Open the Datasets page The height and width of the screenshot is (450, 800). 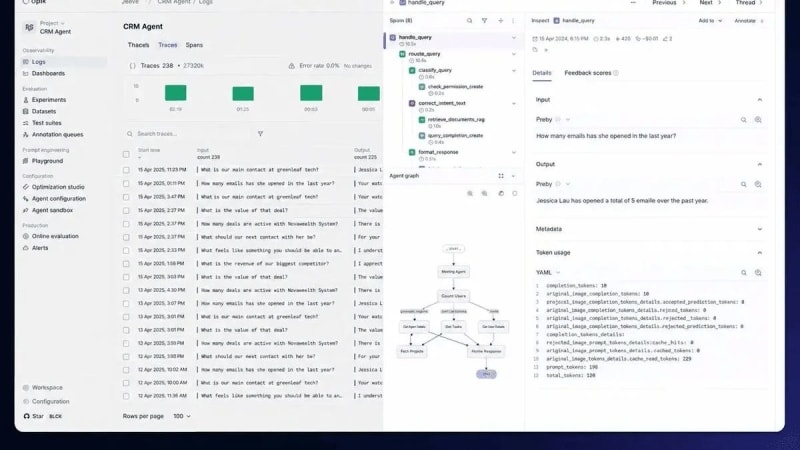point(43,111)
